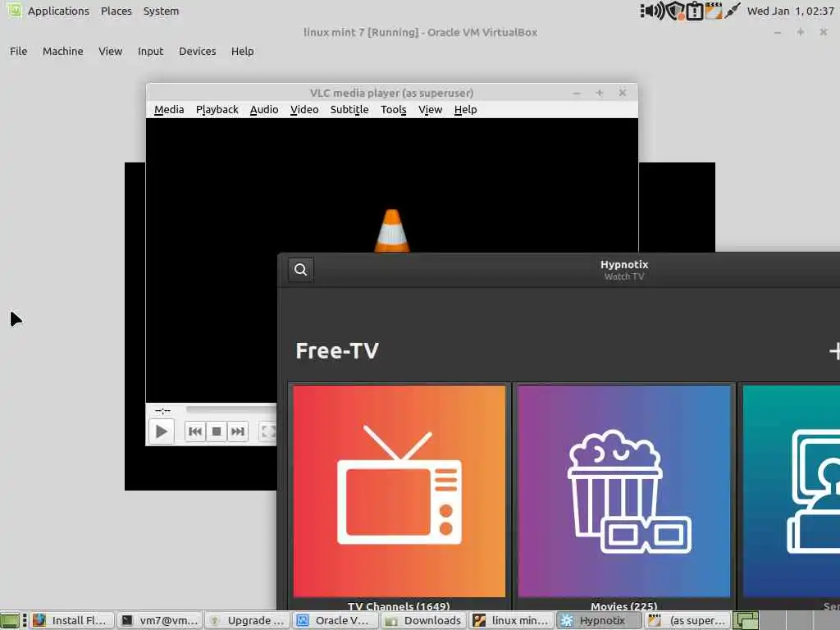Open VirtualBox Devices menu
This screenshot has width=840, height=630.
[198, 51]
